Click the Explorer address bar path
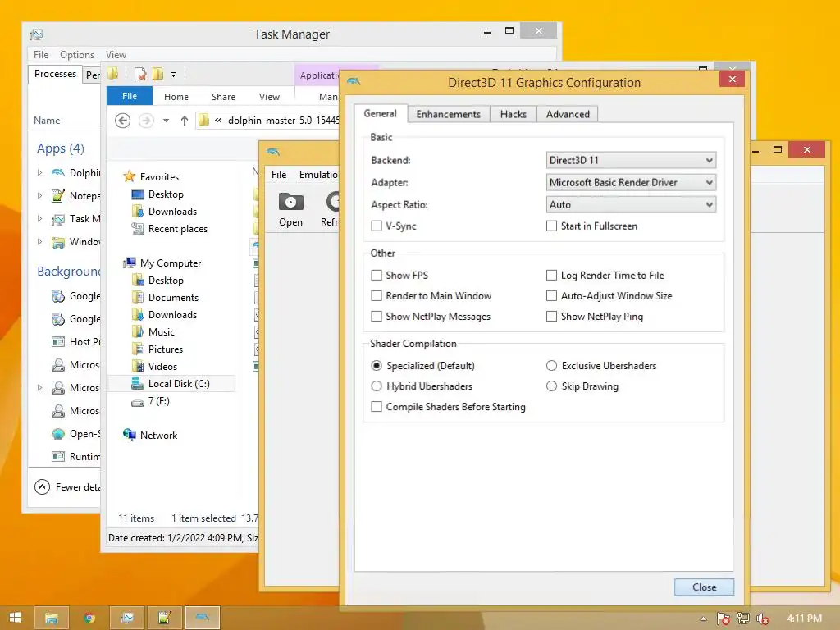 pos(283,121)
